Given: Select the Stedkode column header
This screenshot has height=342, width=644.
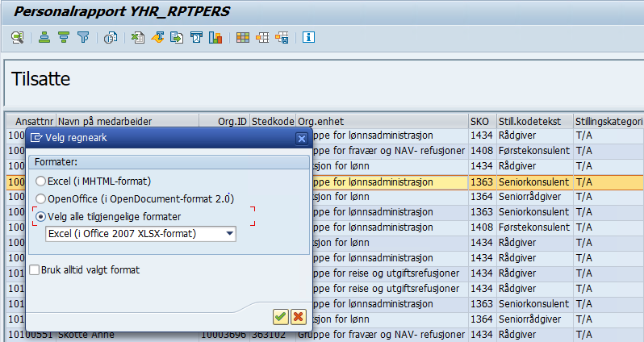Looking at the screenshot, I should point(273,122).
